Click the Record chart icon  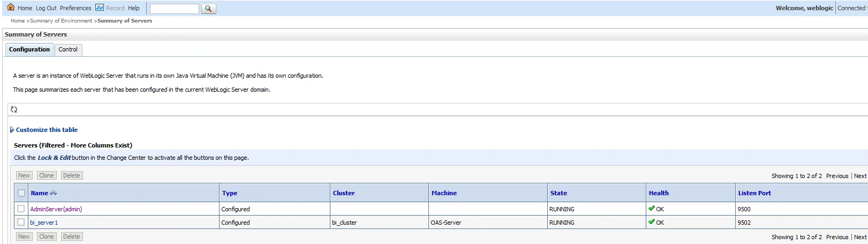click(100, 8)
